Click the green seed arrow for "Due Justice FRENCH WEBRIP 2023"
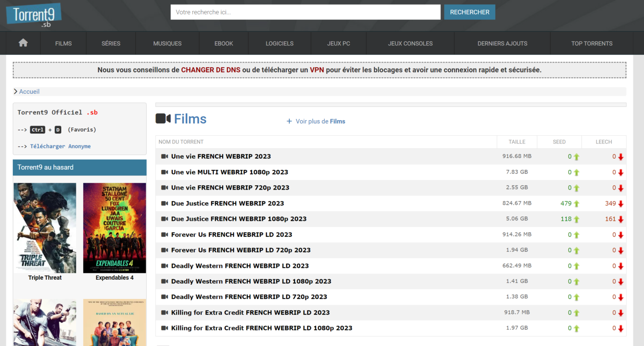The height and width of the screenshot is (346, 644). point(575,203)
